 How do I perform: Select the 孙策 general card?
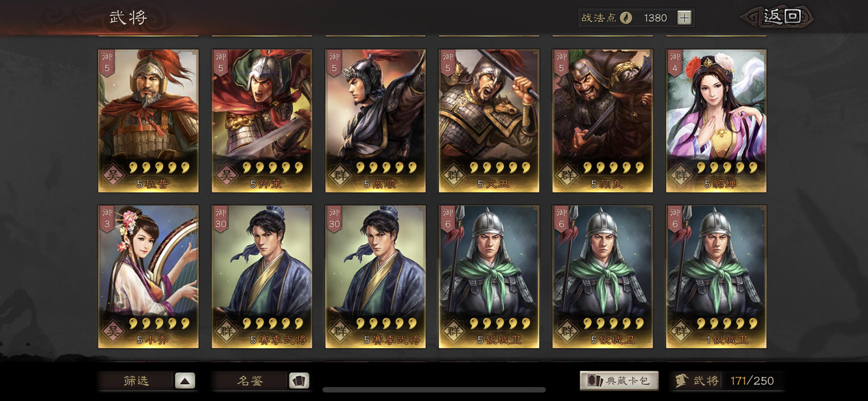262,121
